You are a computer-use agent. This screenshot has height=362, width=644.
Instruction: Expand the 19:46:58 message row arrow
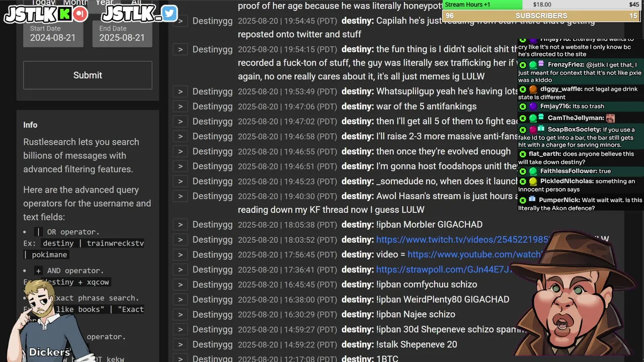click(180, 136)
